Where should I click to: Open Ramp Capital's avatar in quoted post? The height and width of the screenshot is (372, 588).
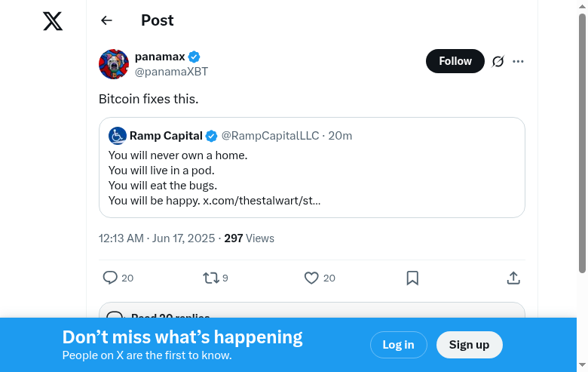118,136
